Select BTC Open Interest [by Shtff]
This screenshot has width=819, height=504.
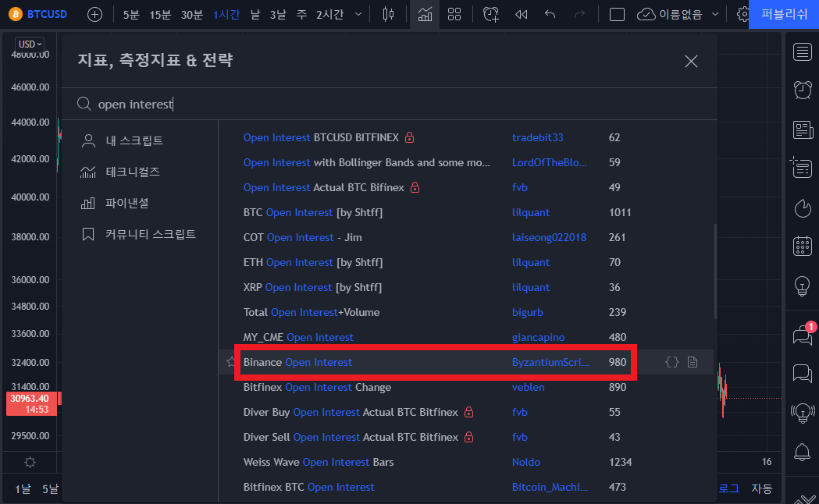312,213
